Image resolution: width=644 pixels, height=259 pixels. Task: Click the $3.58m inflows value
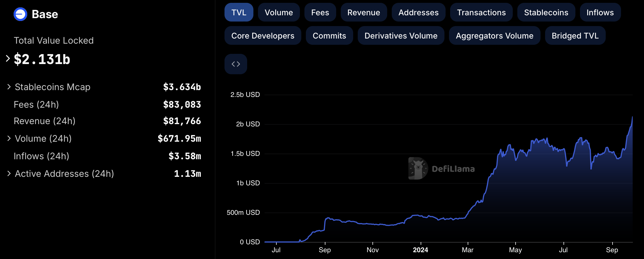(185, 156)
